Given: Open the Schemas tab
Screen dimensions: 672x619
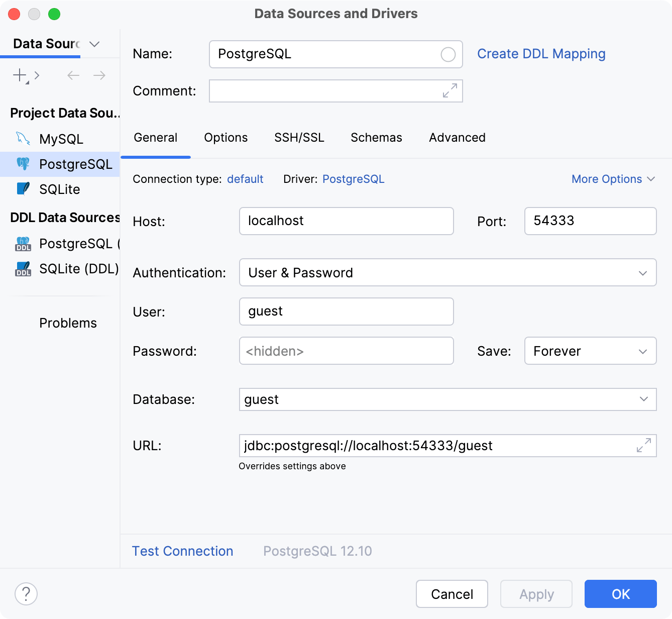Looking at the screenshot, I should (x=376, y=137).
